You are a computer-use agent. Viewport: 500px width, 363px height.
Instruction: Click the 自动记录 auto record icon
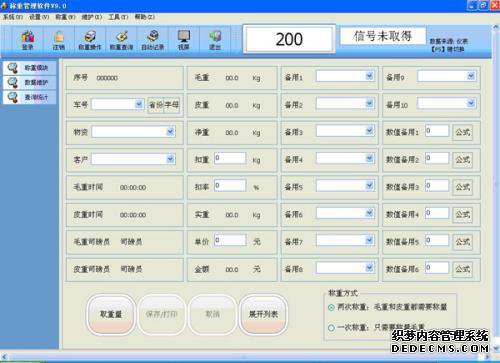(x=153, y=40)
